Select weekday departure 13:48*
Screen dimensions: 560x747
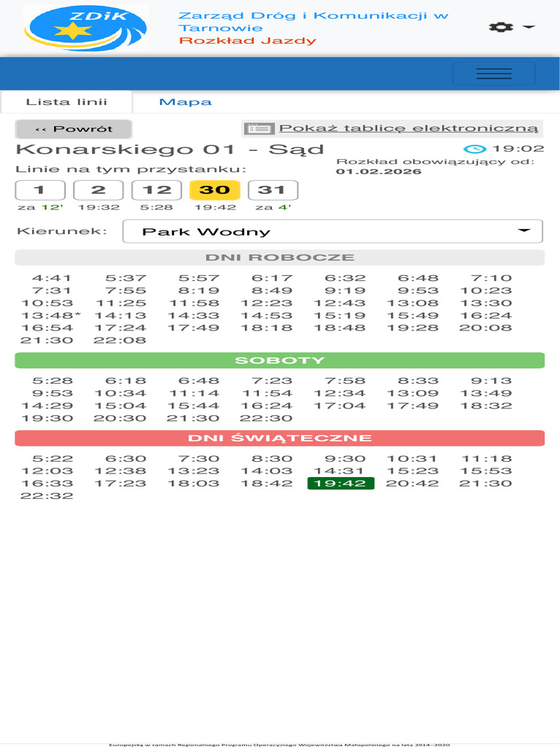(x=51, y=316)
